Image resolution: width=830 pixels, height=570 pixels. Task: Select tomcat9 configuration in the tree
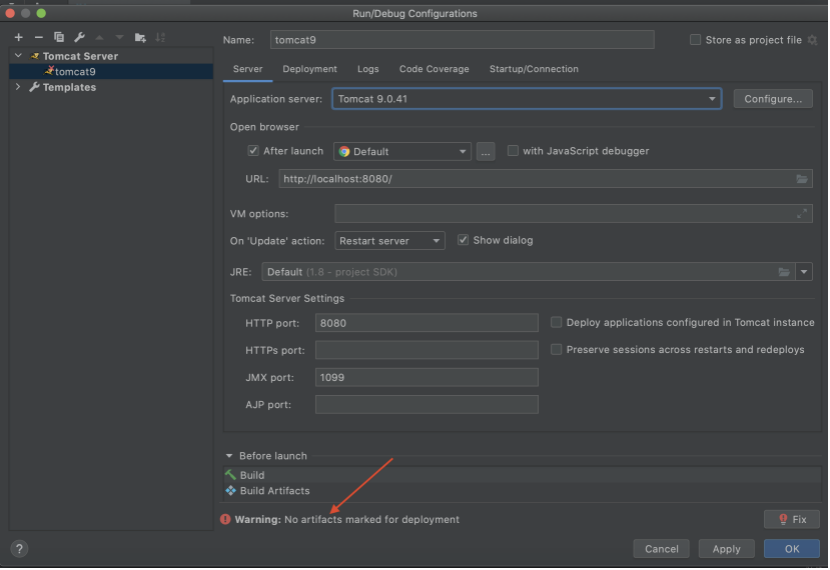(x=111, y=71)
